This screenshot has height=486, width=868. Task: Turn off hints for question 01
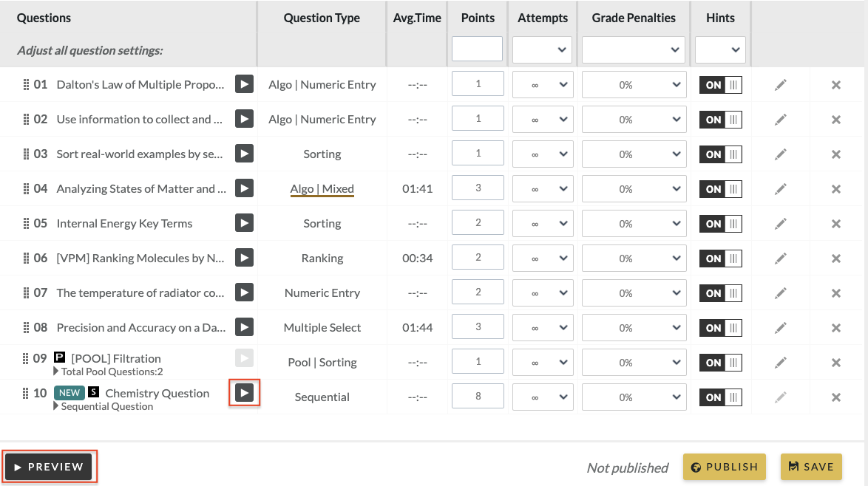[720, 85]
